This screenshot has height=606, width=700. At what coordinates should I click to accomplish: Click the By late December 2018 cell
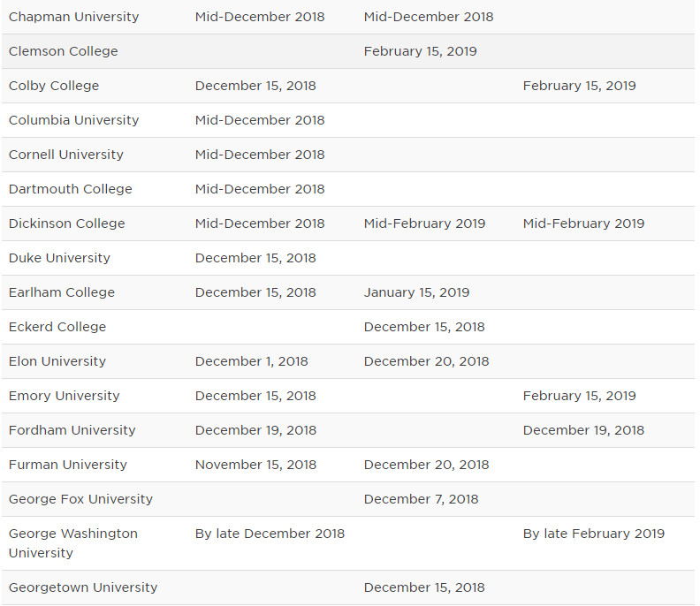coord(270,534)
